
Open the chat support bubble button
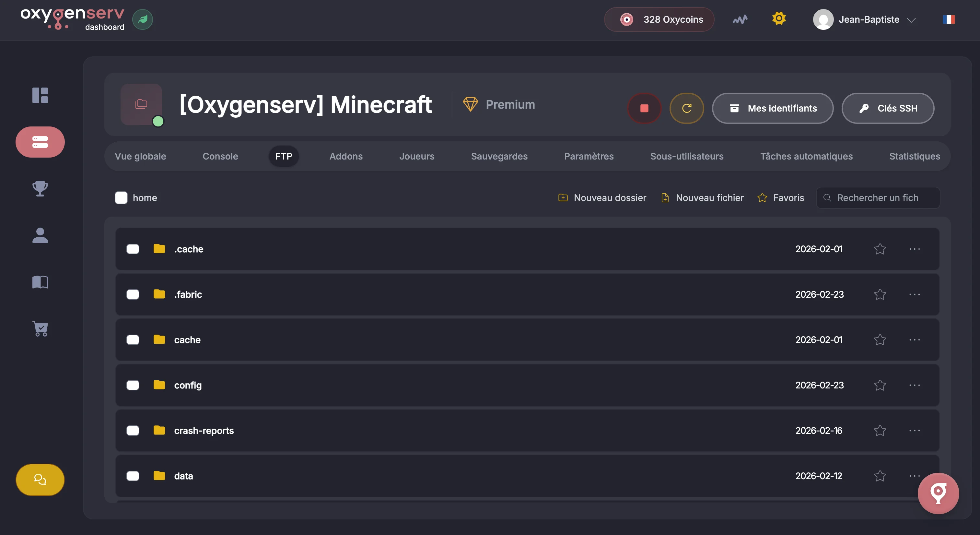(x=40, y=480)
